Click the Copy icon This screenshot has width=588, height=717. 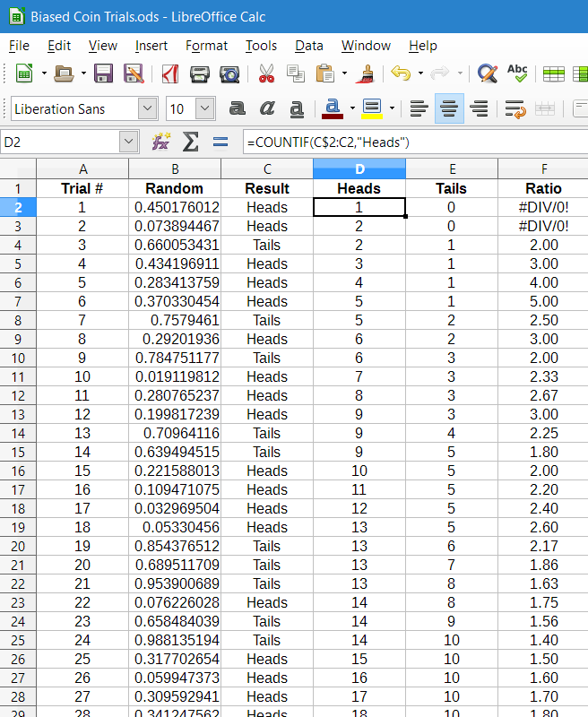click(x=296, y=73)
